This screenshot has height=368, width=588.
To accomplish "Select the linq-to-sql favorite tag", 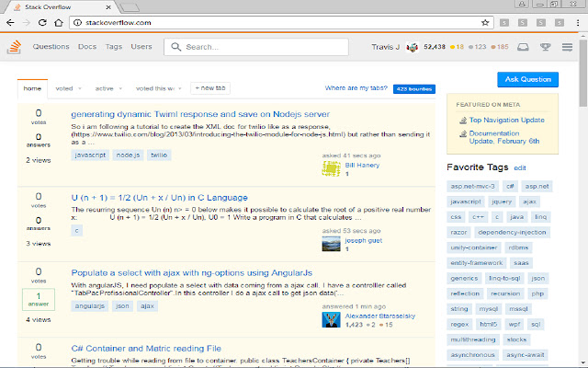I will tap(504, 278).
